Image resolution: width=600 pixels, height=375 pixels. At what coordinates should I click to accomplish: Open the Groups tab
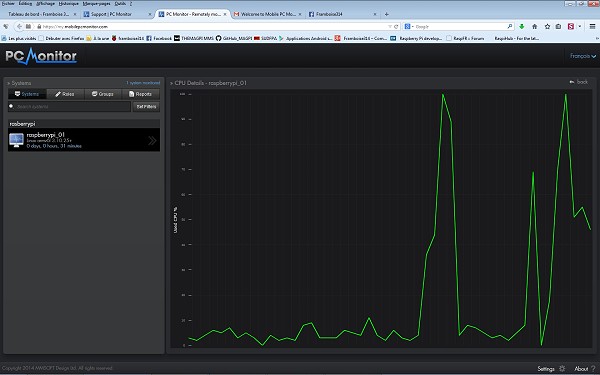click(103, 94)
